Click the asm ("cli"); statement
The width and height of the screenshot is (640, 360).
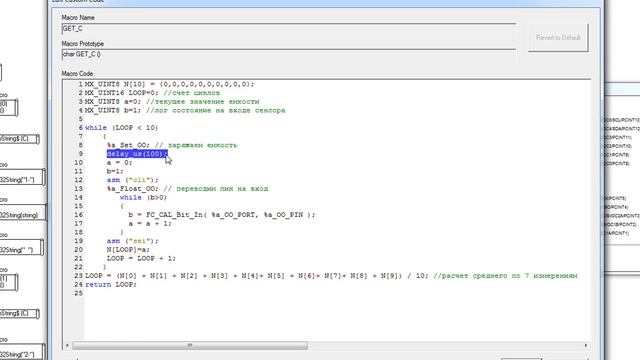pos(133,180)
